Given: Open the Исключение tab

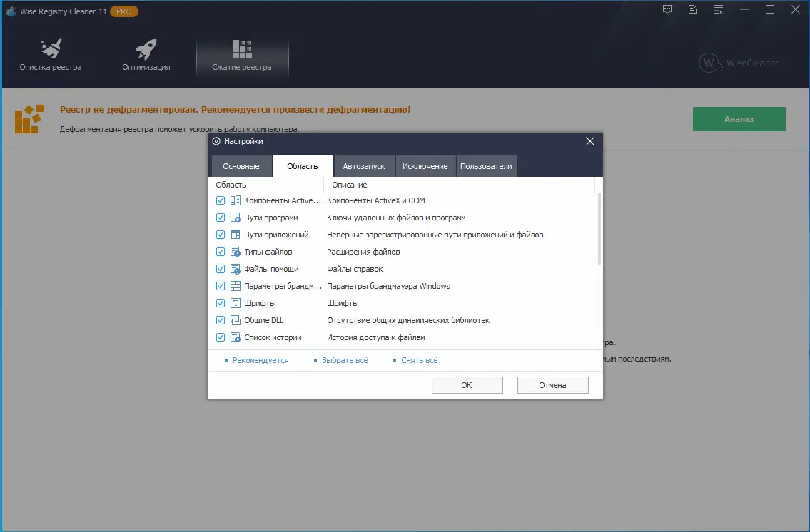Looking at the screenshot, I should tap(425, 166).
